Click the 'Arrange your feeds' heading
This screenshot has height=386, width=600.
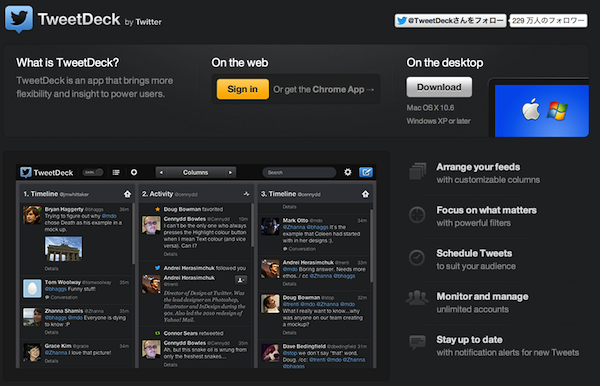point(478,167)
